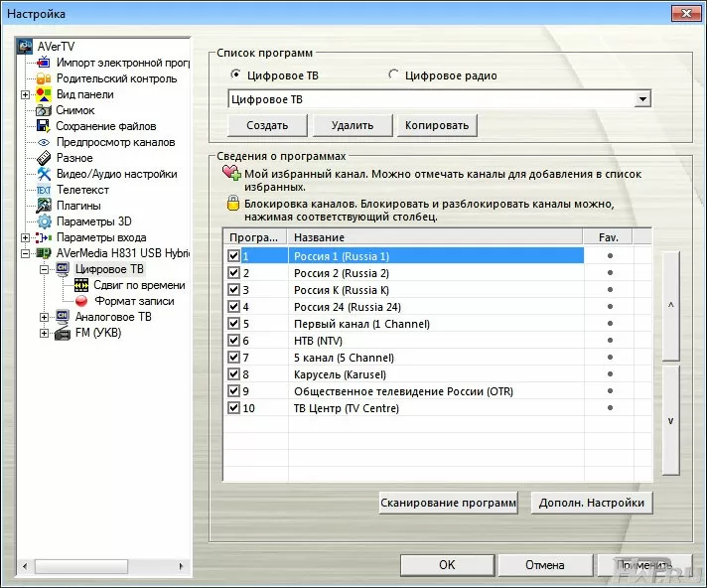
Task: Select the Цифровое радио radio button
Action: (x=394, y=74)
